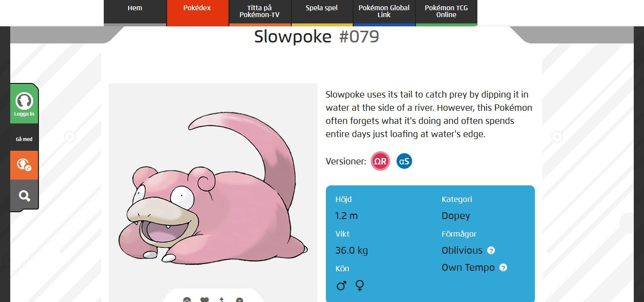
Task: Switch to the Pokédex tab
Action: [197, 8]
